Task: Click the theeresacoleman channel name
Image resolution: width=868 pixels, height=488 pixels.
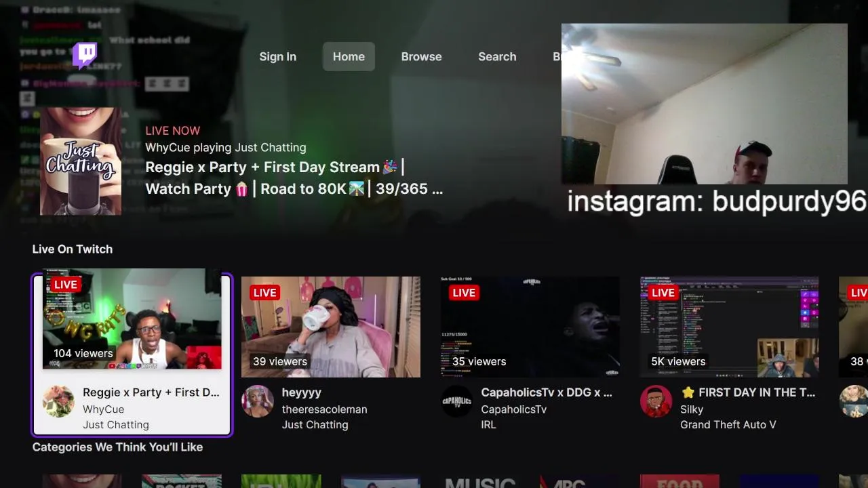Action: (x=324, y=409)
